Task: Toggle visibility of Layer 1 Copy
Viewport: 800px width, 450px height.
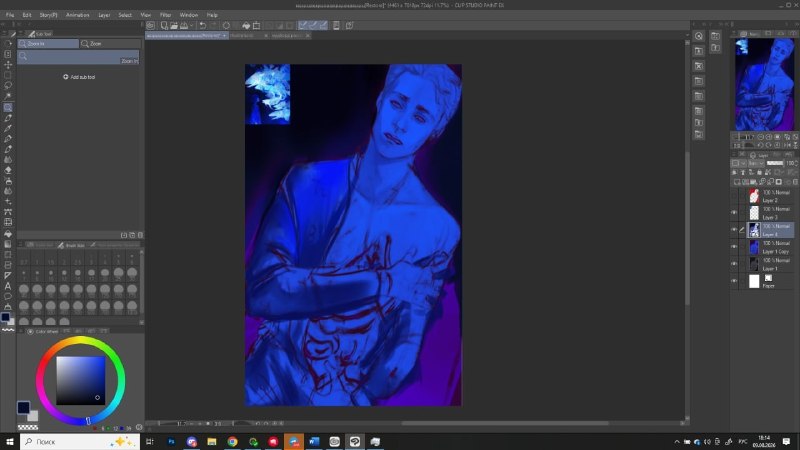Action: [x=734, y=247]
